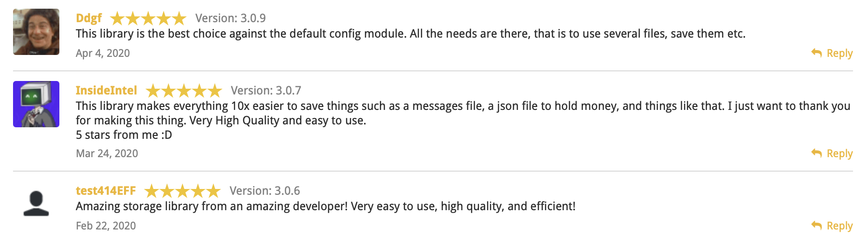Open test414EFF's username profile link
The height and width of the screenshot is (242, 868).
pos(106,191)
